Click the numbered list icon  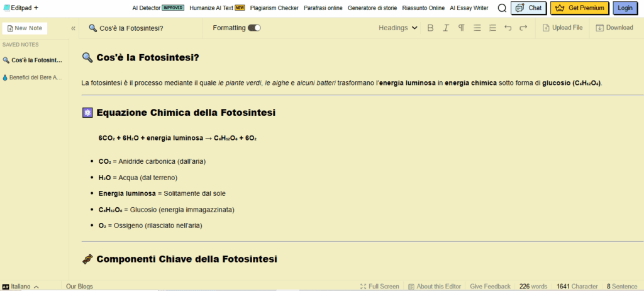(x=492, y=28)
